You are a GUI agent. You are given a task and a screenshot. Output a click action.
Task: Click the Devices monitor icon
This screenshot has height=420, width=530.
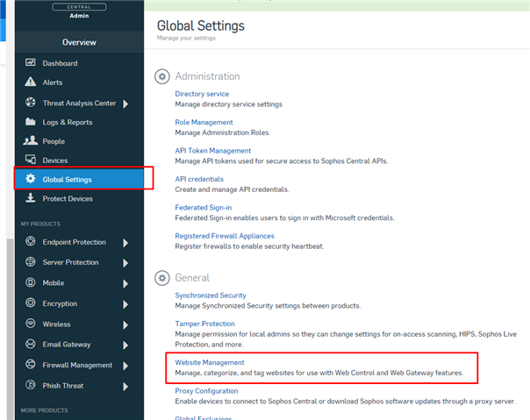pos(31,160)
